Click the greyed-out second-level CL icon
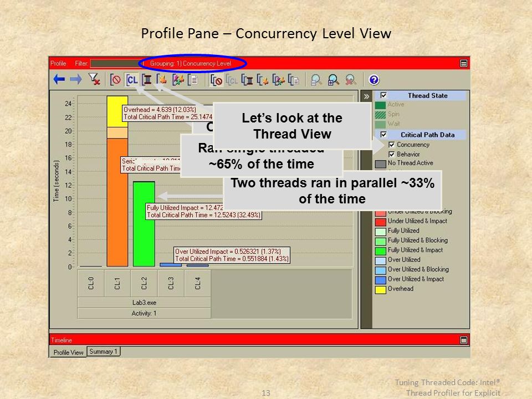This screenshot has width=532, height=399. point(232,80)
